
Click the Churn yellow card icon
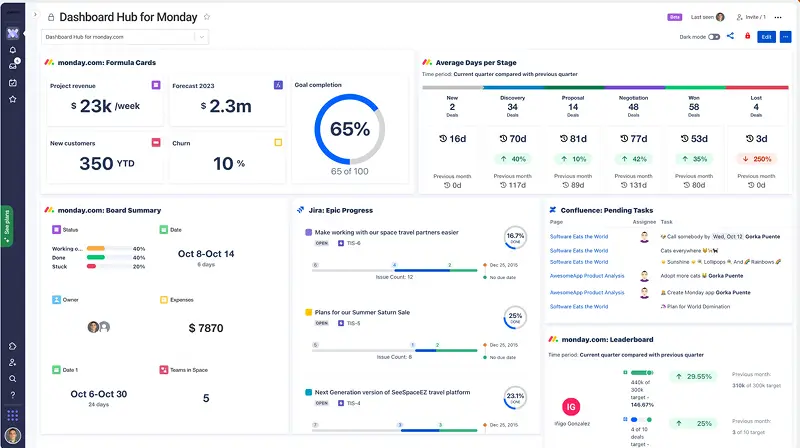click(278, 142)
